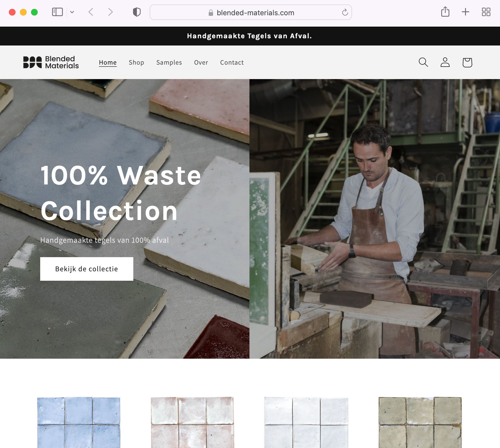Go forward to next page

point(110,12)
